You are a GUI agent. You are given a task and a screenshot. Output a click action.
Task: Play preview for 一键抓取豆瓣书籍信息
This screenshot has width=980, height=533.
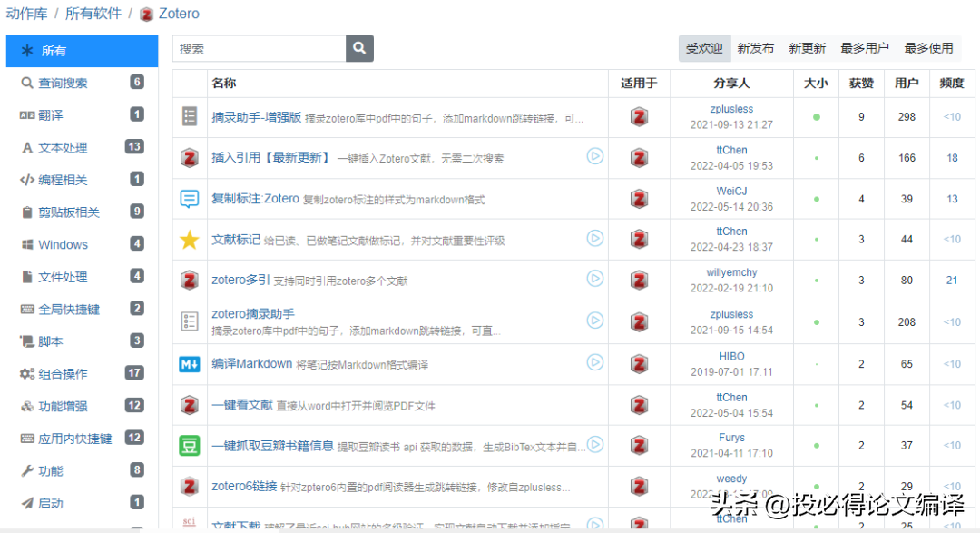click(595, 444)
